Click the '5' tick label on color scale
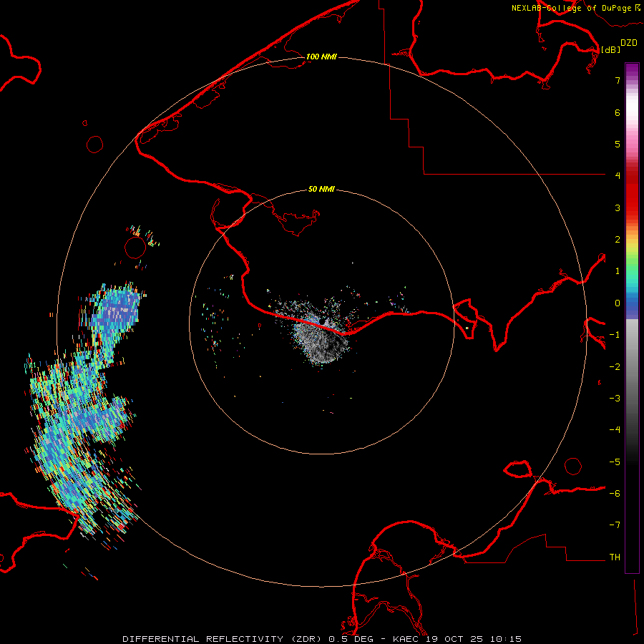This screenshot has width=644, height=644. point(618,144)
